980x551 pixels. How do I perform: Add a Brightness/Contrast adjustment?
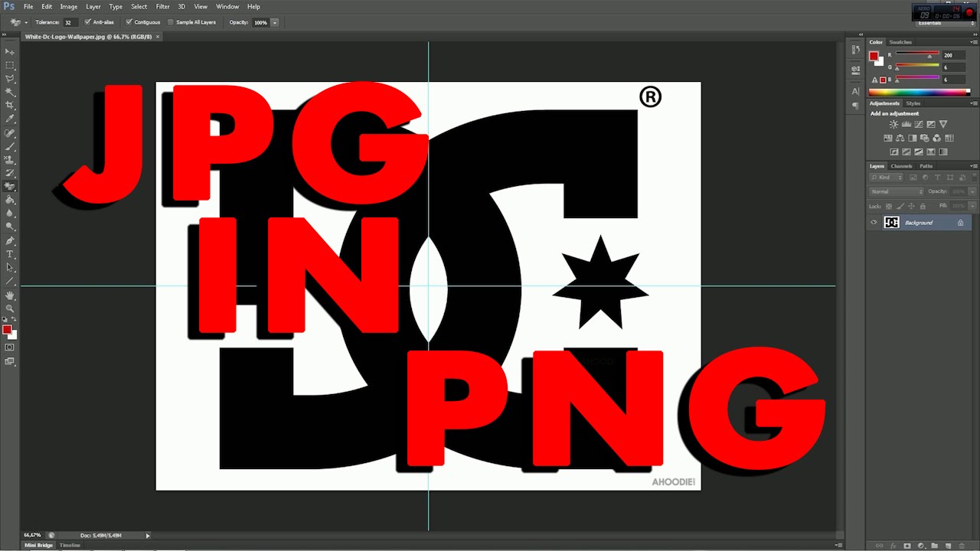point(893,124)
